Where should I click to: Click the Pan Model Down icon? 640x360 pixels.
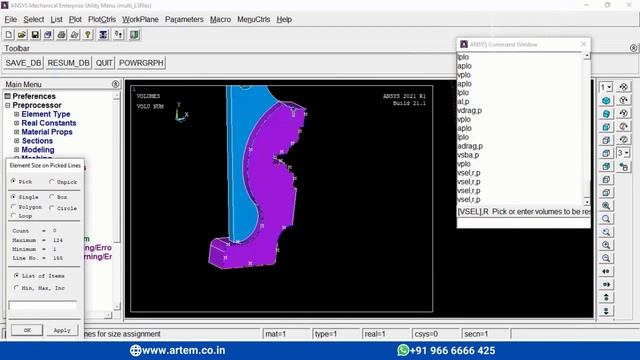click(x=606, y=311)
